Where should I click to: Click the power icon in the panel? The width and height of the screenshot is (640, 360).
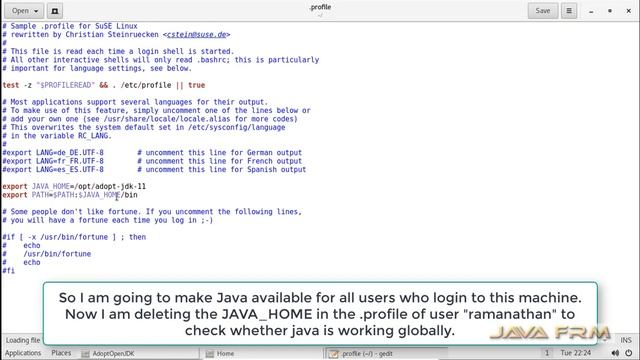(629, 353)
